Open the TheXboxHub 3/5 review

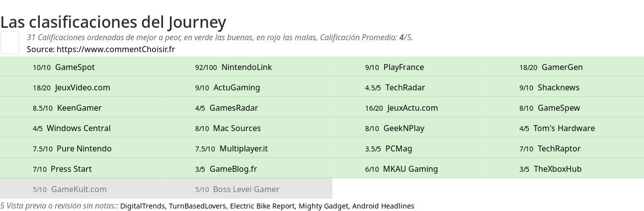click(x=551, y=169)
